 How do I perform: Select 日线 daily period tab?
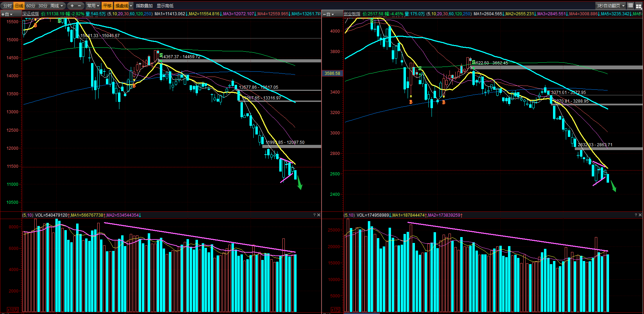pos(19,6)
